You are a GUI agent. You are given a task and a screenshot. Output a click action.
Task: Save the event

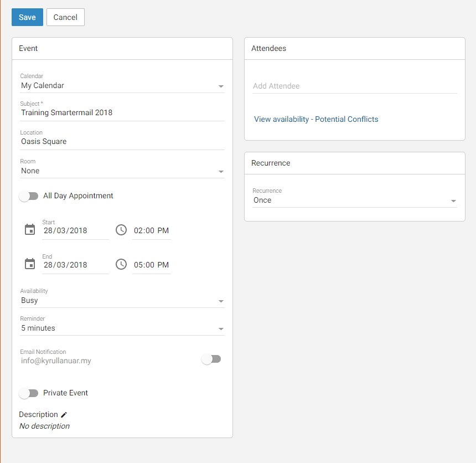(x=27, y=17)
